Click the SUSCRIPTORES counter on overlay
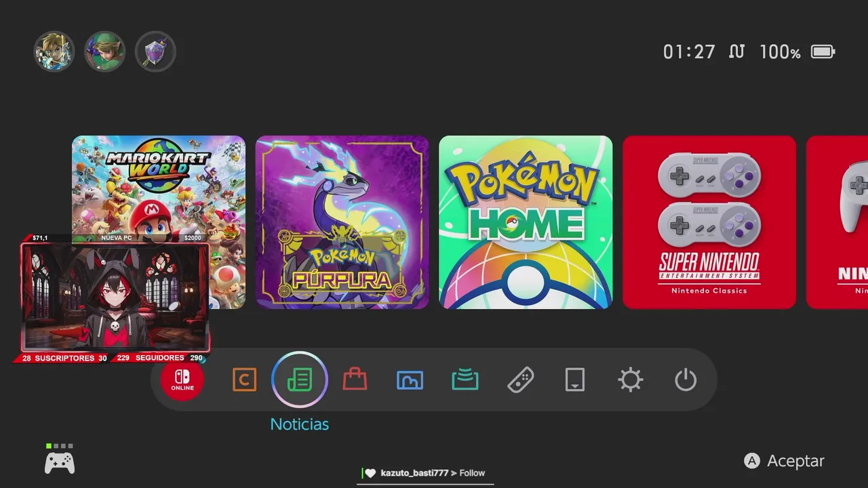 click(x=64, y=358)
